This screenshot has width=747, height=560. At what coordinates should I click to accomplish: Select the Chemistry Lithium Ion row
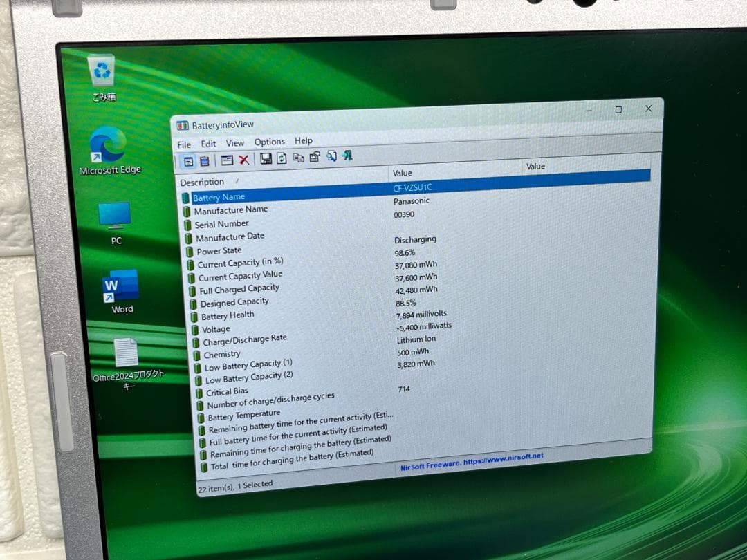221,354
